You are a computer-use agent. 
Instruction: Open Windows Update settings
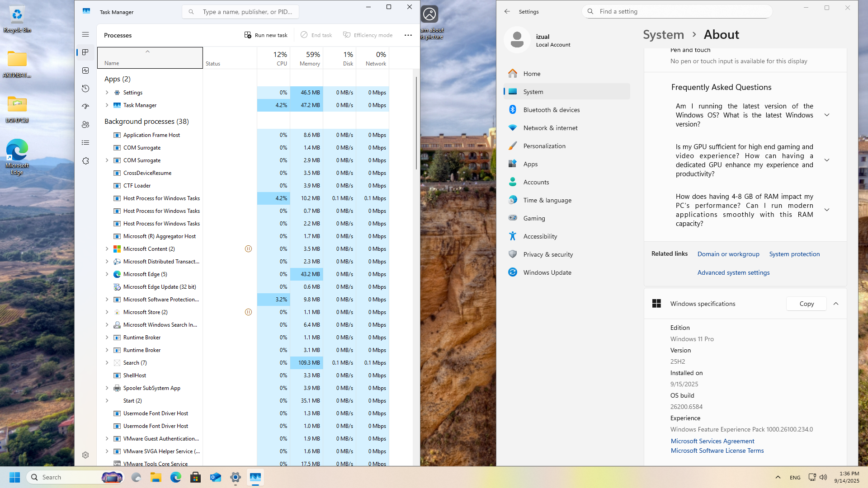pos(567,272)
